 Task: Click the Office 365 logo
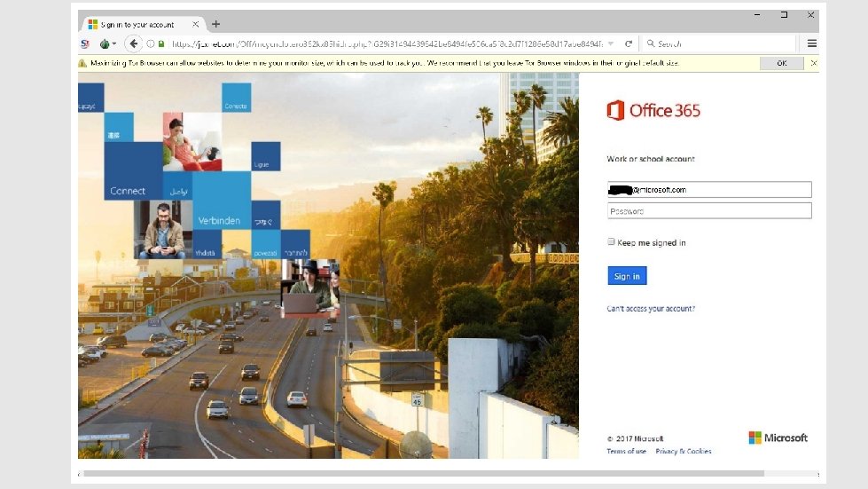(x=653, y=110)
